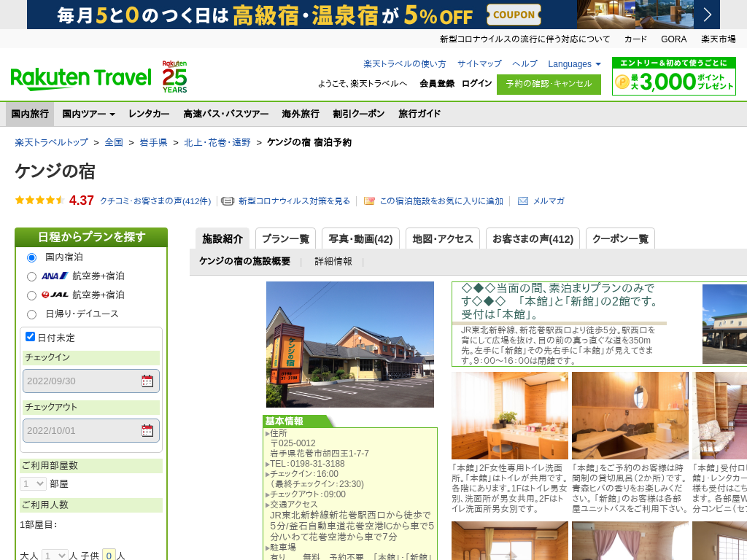Switch to the 写真・動画(42) tab
Screen dimensions: 747x560
tap(360, 238)
